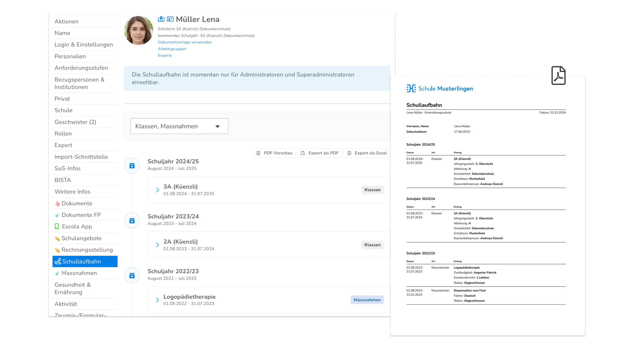
Task: Click the Export als Excel file icon
Action: 349,153
